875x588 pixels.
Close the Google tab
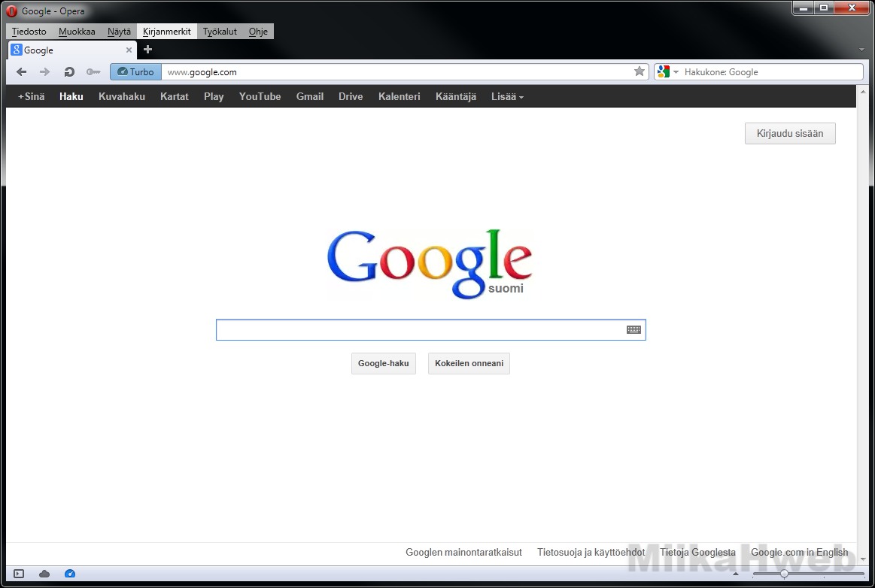click(129, 50)
